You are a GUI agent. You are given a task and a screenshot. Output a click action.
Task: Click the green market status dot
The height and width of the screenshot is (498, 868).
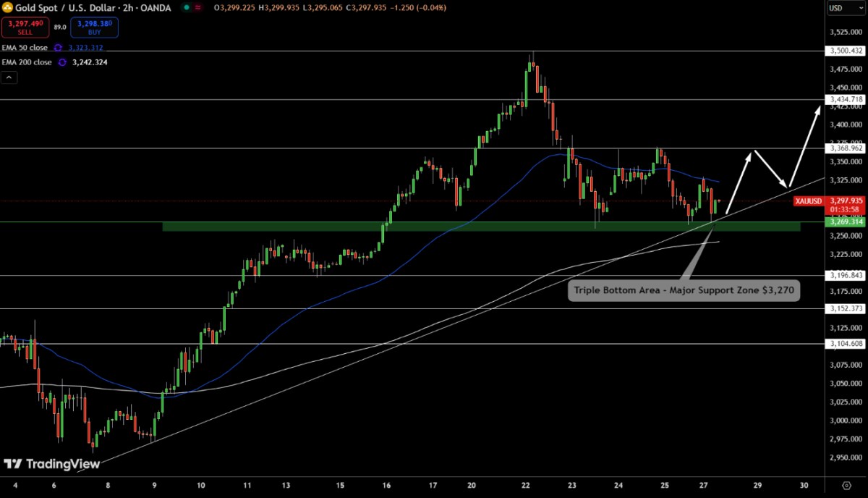point(186,7)
